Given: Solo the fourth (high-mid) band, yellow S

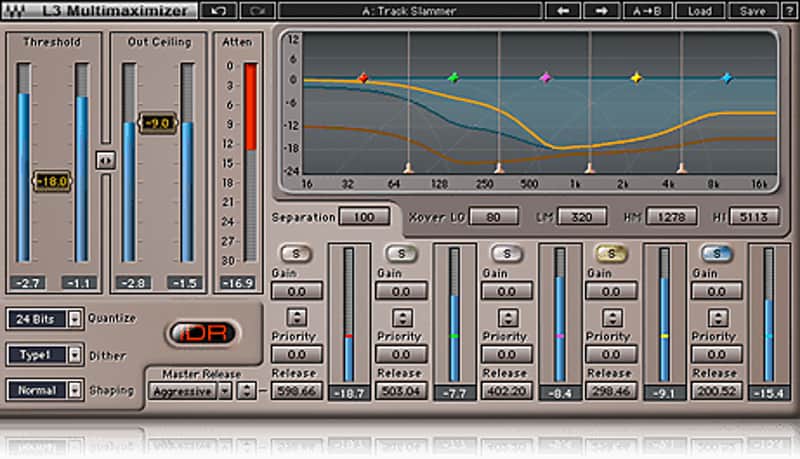Looking at the screenshot, I should point(611,253).
